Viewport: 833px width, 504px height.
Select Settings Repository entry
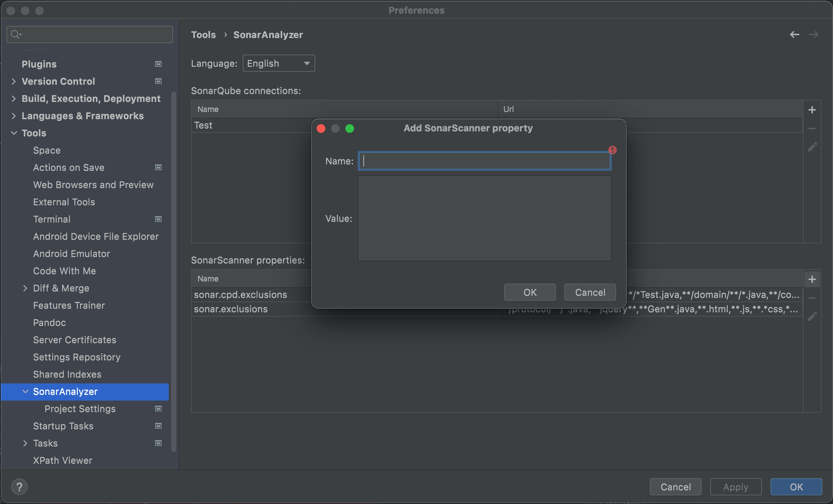tap(77, 357)
